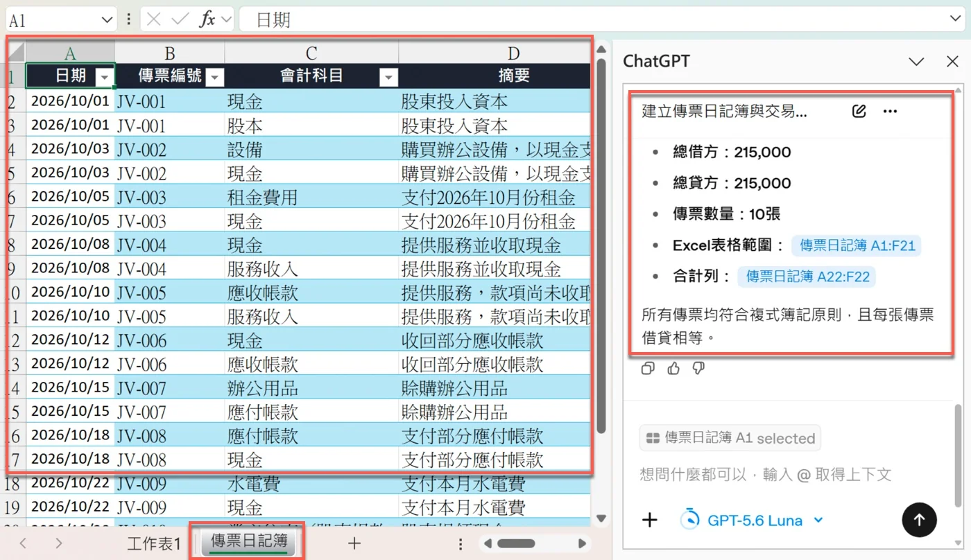
Task: Copy the ChatGPT response
Action: [648, 369]
